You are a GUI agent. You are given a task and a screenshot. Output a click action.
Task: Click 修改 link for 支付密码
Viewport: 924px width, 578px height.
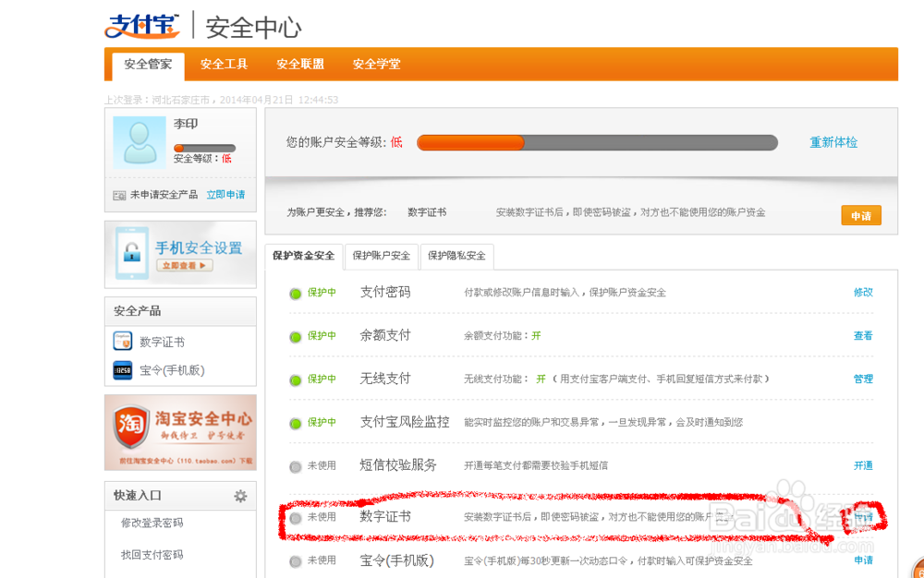pos(863,293)
